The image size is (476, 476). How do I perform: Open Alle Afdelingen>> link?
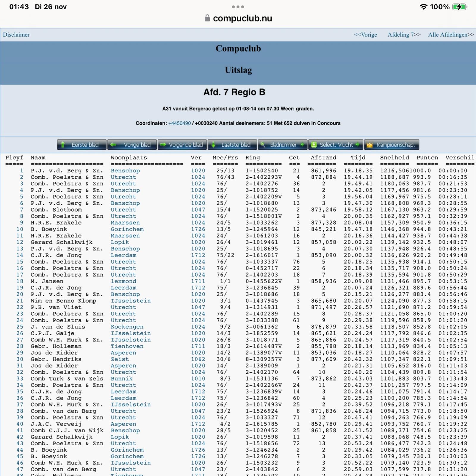[451, 35]
